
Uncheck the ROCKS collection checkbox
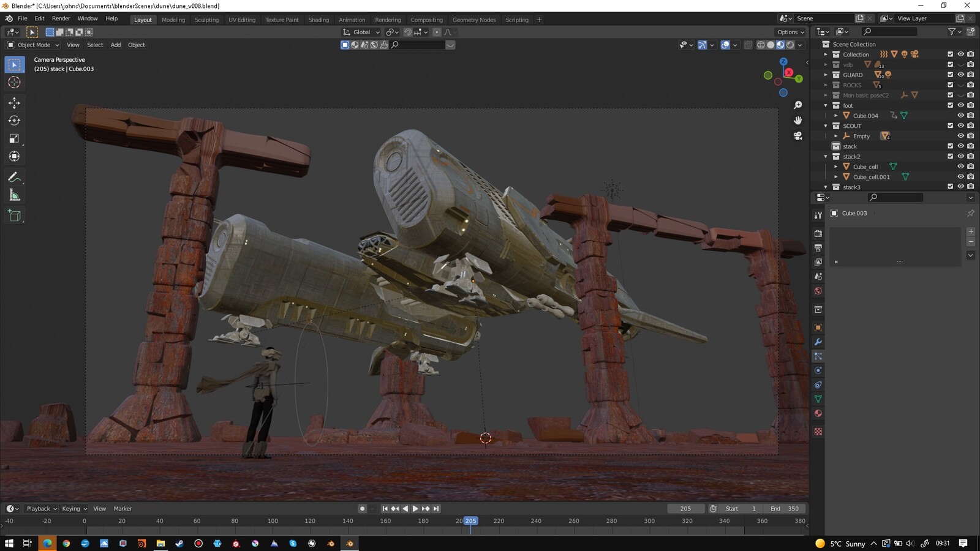pos(950,85)
